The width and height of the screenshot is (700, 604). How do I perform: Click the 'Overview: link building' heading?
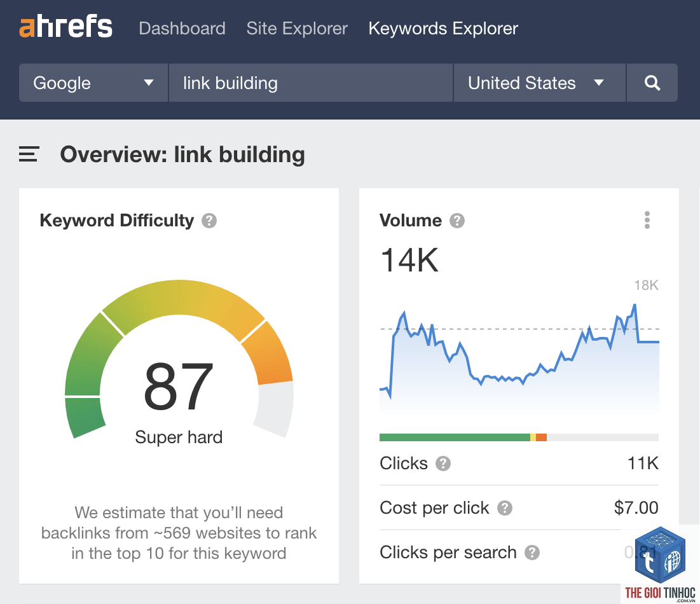[182, 154]
